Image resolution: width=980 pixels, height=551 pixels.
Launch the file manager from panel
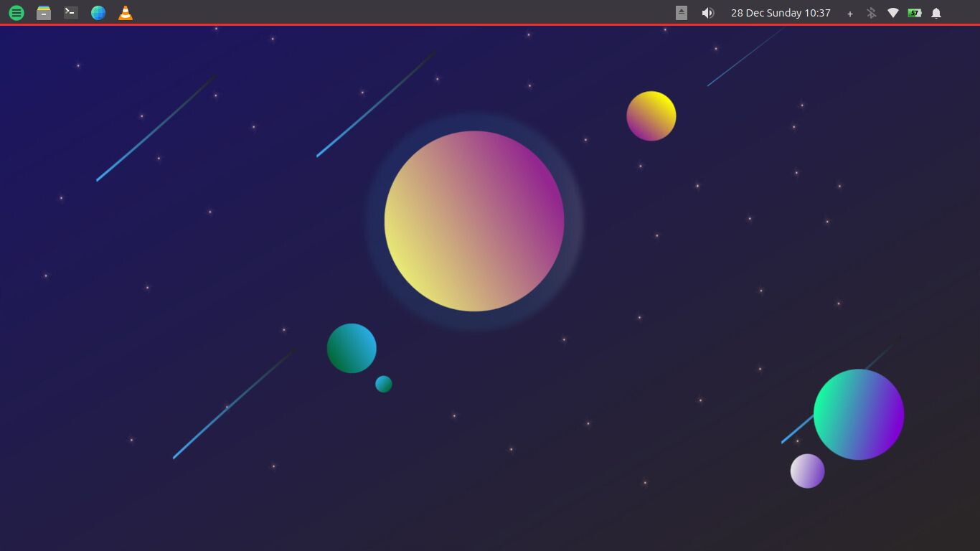44,13
